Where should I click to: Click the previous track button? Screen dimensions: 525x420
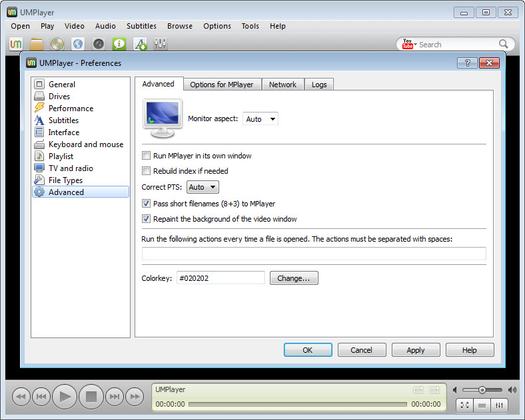41,397
